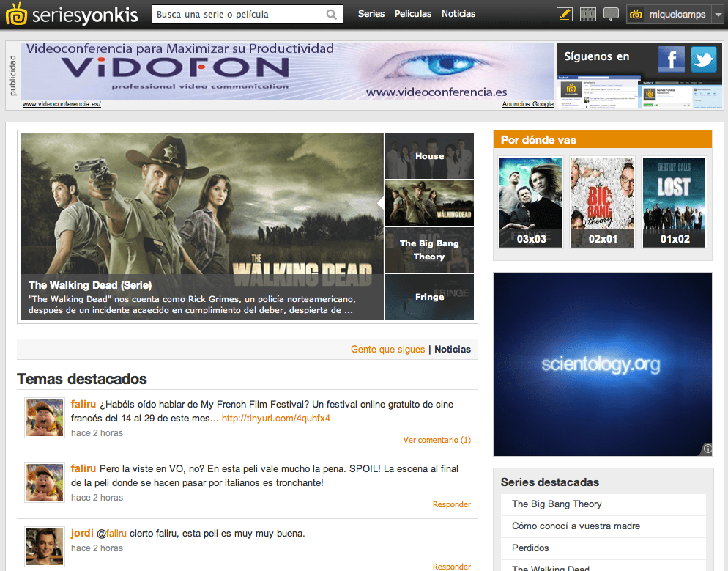This screenshot has width=728, height=571.
Task: Reply to jordi's post
Action: tap(452, 567)
